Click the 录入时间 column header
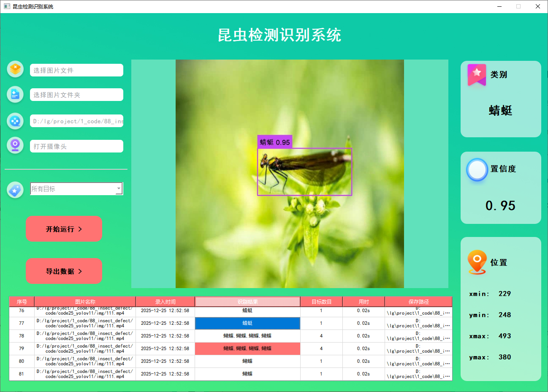 [x=165, y=302]
